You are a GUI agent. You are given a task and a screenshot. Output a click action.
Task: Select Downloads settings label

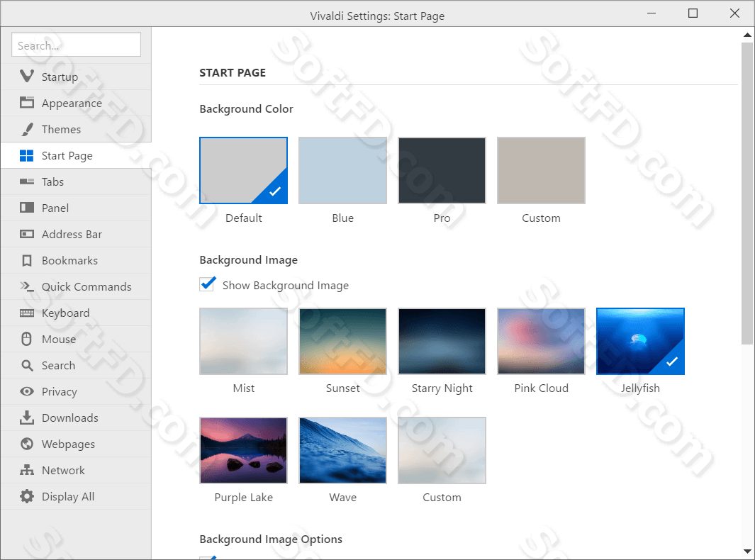pos(69,418)
